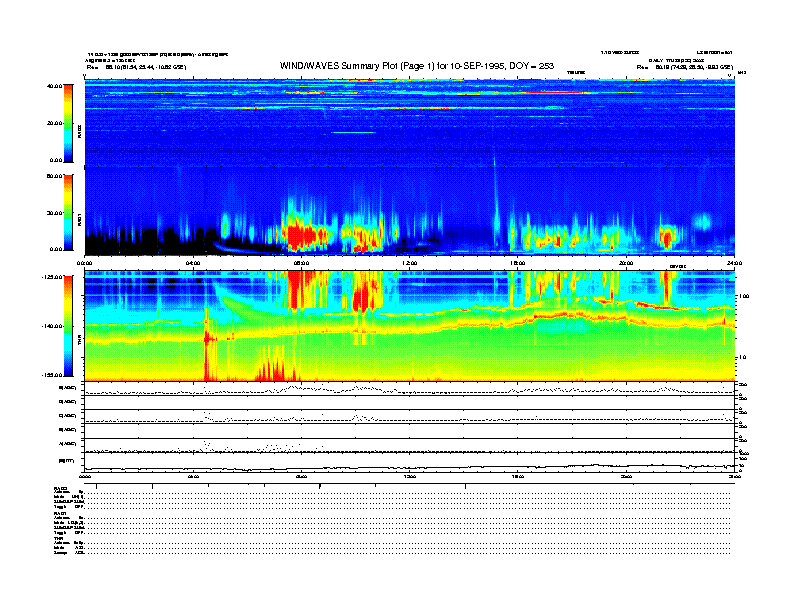This screenshot has height=612, width=792.
Task: Click the RAD2 status block heading at bottom left
Action: coord(61,488)
